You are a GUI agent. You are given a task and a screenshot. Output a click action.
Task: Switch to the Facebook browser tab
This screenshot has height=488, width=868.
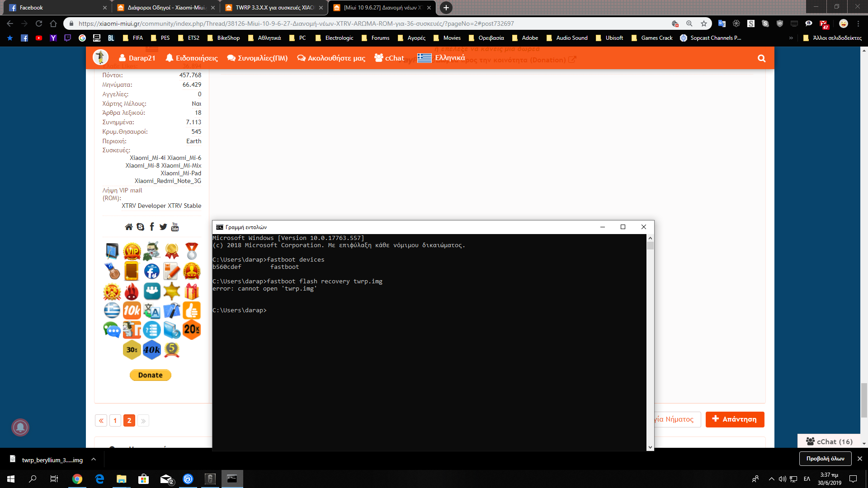(x=54, y=8)
